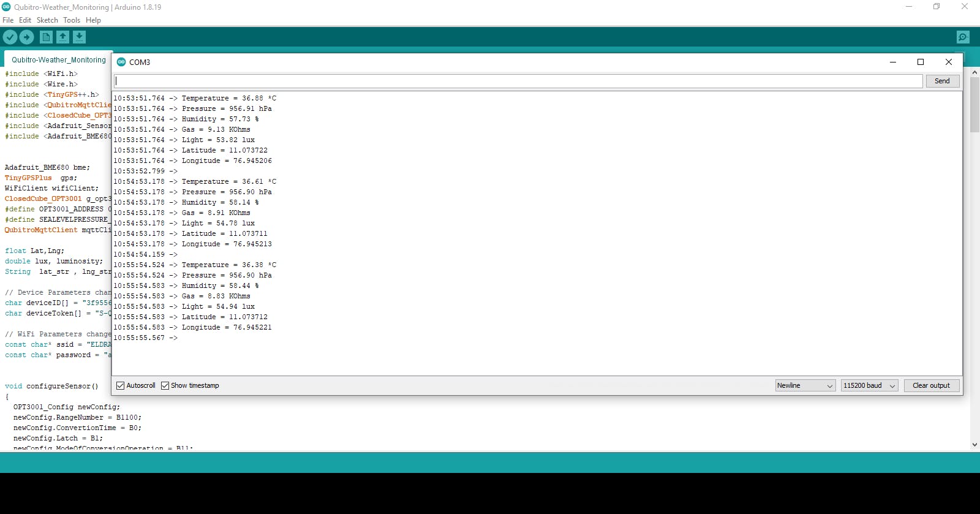Click line 'Humidity = 58.44 %'

coord(221,285)
